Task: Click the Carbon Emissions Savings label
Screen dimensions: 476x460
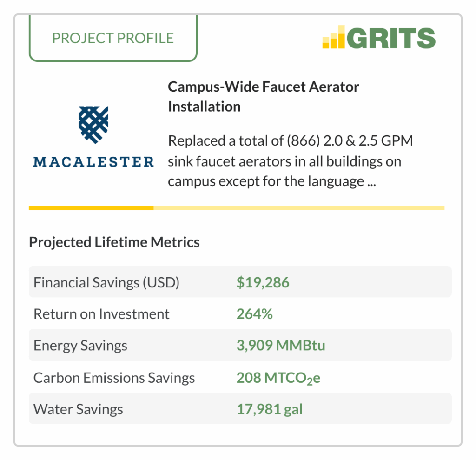Action: coord(114,378)
